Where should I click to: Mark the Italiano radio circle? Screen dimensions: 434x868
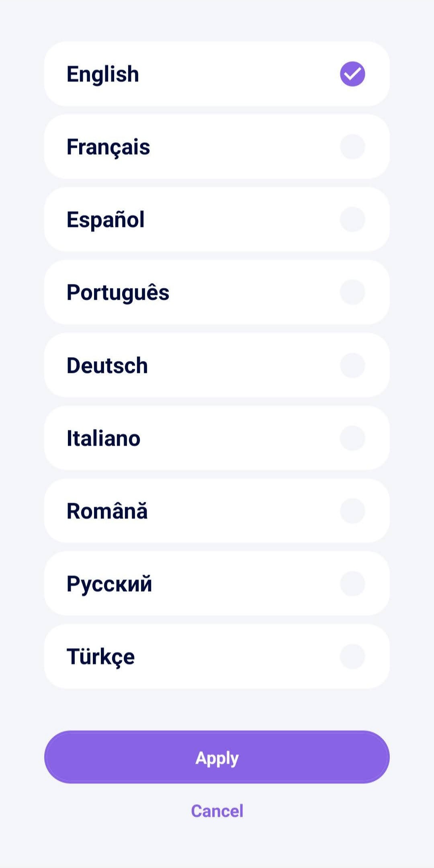point(352,438)
